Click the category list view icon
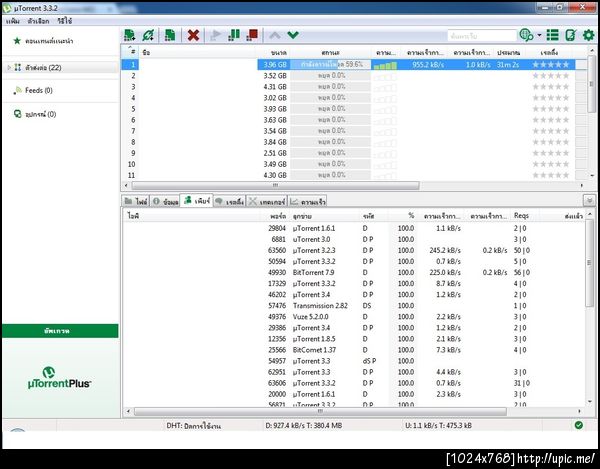600x469 pixels. click(553, 35)
